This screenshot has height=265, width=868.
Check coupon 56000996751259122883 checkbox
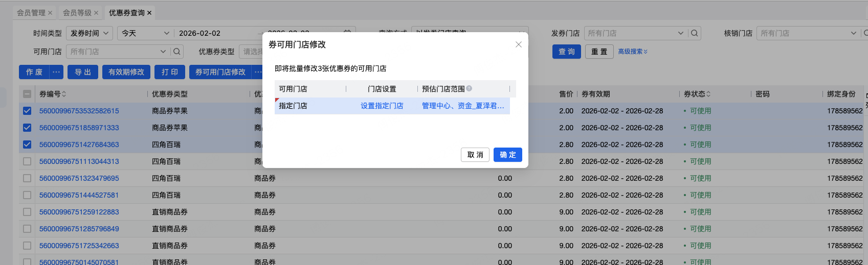tap(27, 212)
